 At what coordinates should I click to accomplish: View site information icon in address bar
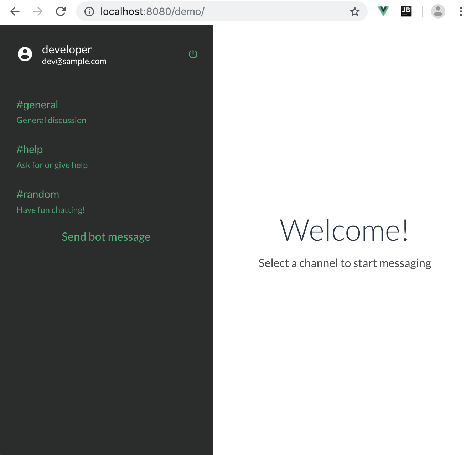pos(89,12)
